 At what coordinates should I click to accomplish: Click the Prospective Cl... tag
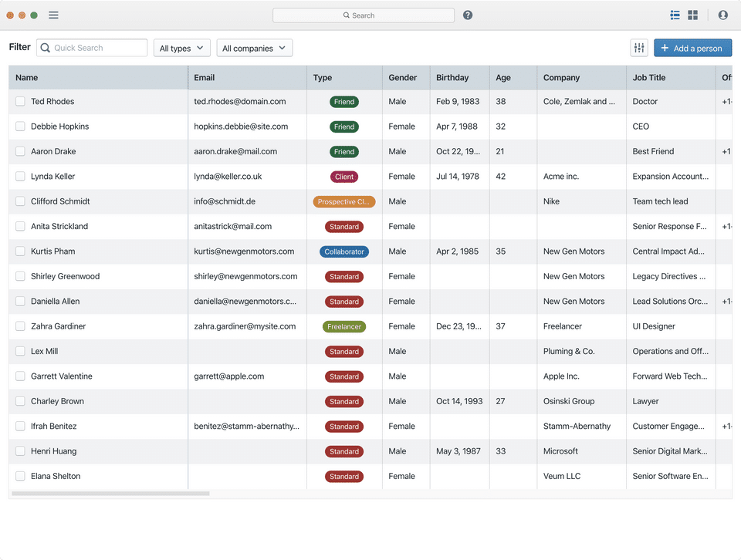tap(344, 201)
